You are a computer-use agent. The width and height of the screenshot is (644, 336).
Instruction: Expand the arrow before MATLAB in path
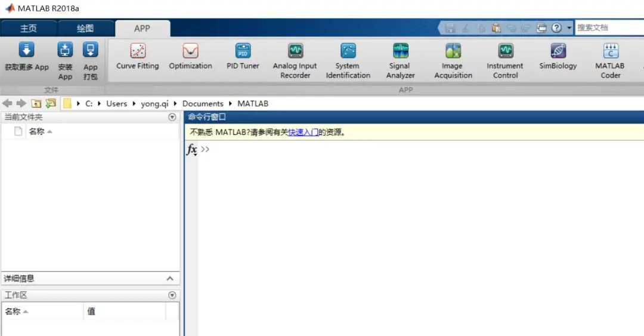230,104
